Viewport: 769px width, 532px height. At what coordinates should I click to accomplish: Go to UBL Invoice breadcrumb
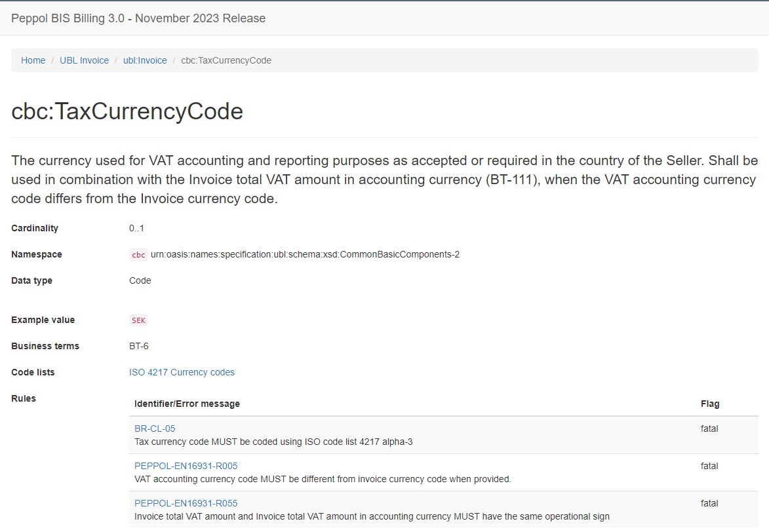(85, 60)
